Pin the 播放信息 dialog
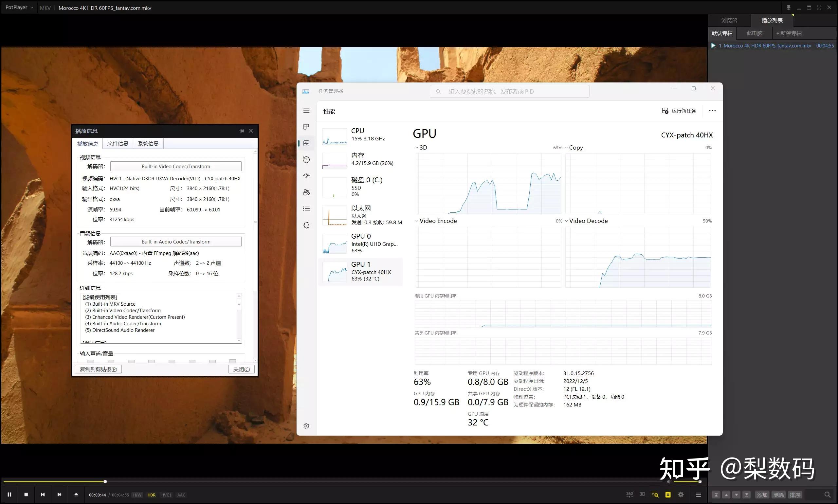Image resolution: width=838 pixels, height=504 pixels. (x=242, y=131)
